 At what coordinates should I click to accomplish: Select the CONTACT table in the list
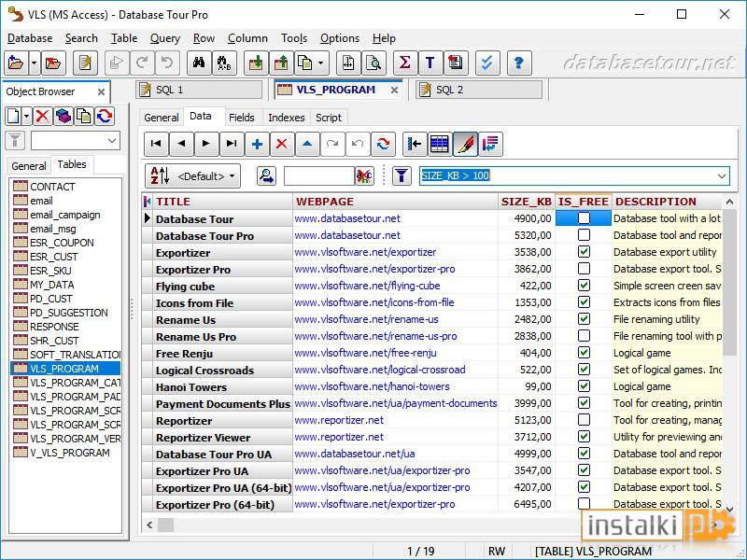(52, 187)
